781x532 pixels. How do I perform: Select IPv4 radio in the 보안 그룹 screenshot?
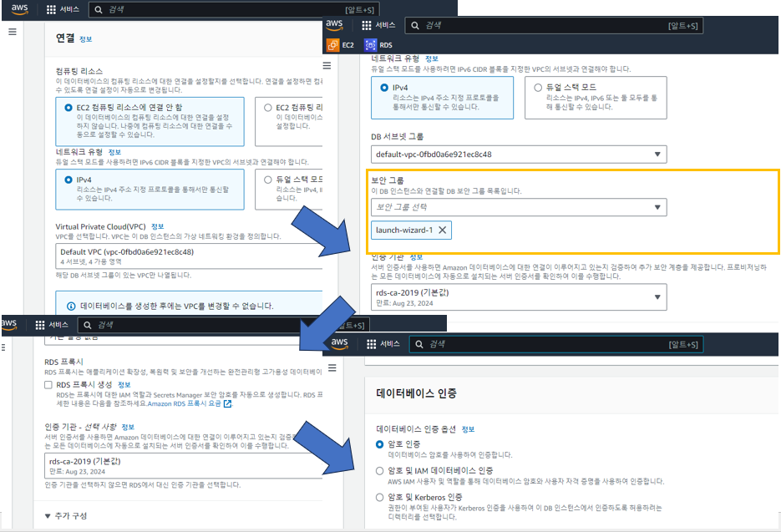point(384,88)
